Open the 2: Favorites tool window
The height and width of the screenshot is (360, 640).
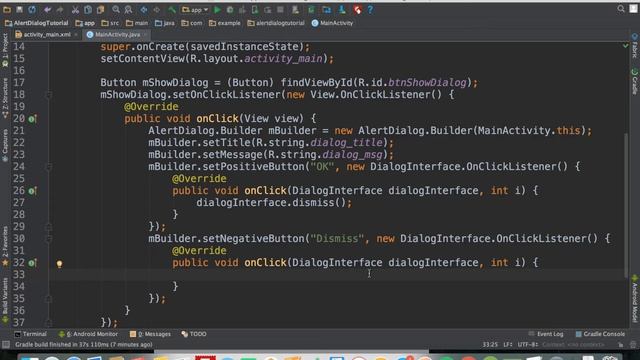5,246
